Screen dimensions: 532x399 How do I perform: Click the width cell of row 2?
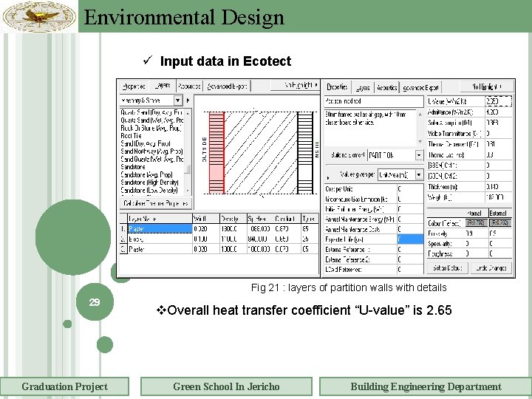point(206,239)
